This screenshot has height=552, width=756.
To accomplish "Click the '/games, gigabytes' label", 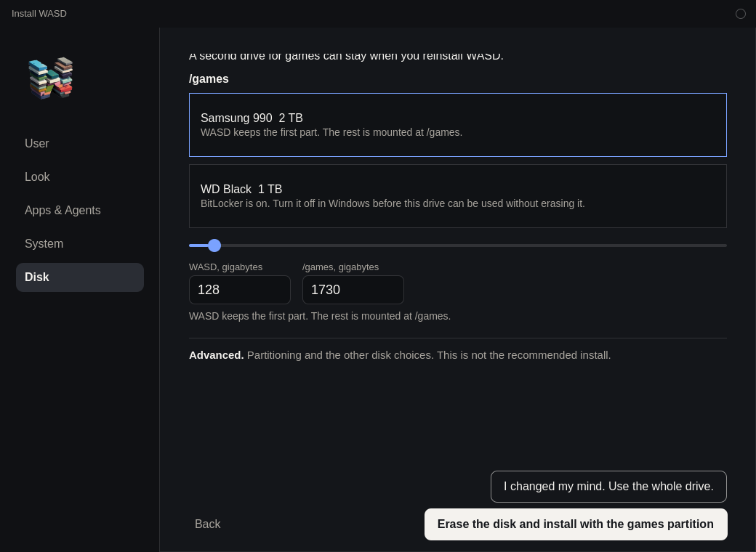I will point(340,267).
